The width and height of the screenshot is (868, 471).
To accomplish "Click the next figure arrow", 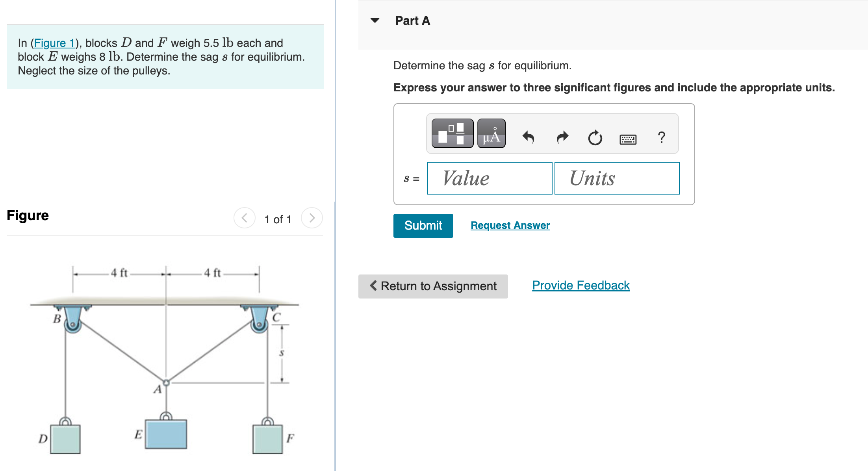I will pyautogui.click(x=312, y=218).
